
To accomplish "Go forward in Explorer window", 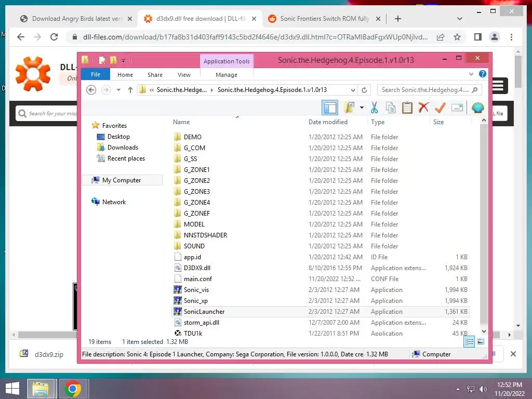I will tap(106, 90).
